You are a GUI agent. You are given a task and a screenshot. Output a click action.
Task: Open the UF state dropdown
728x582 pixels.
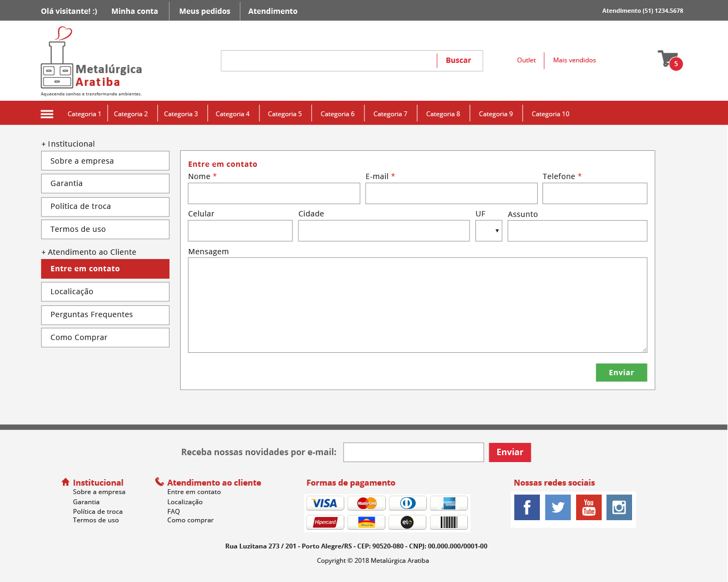[x=489, y=231]
